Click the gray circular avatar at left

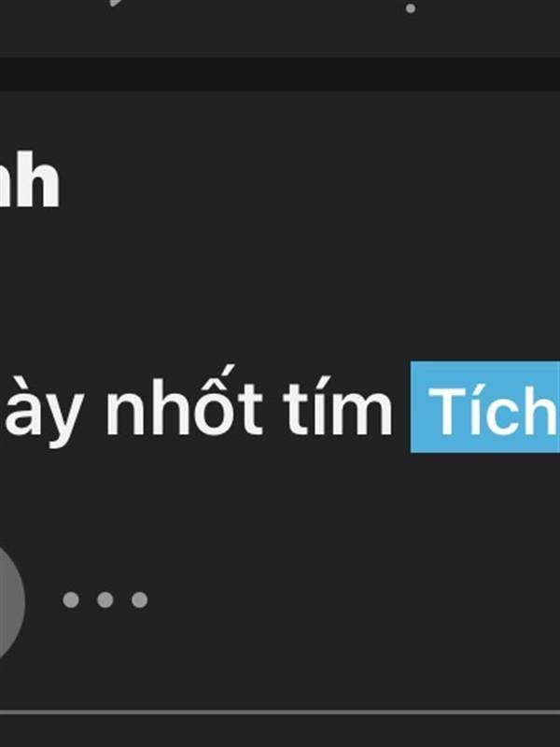(11, 602)
